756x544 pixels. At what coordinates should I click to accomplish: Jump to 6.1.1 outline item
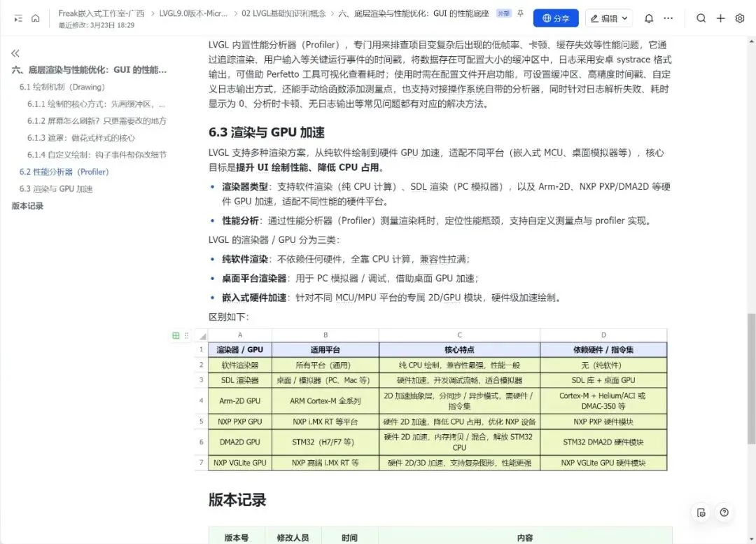tap(97, 104)
